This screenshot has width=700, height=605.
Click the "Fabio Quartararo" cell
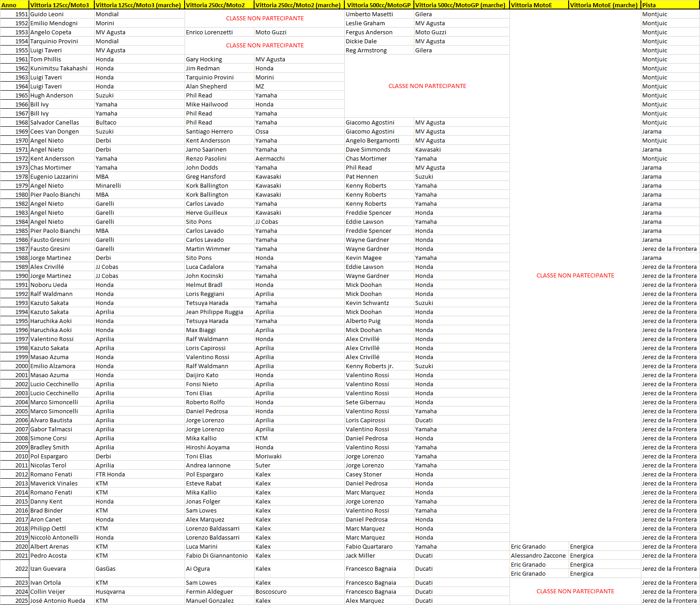click(369, 546)
